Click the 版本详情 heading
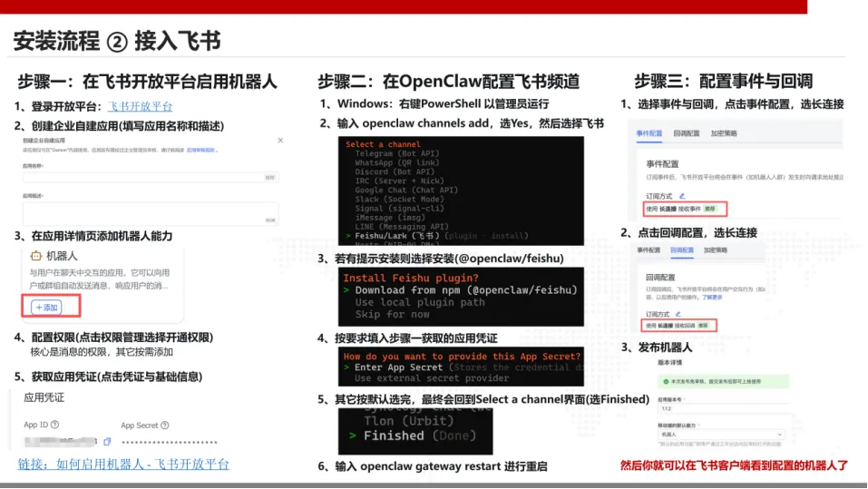The width and height of the screenshot is (868, 489). [670, 363]
